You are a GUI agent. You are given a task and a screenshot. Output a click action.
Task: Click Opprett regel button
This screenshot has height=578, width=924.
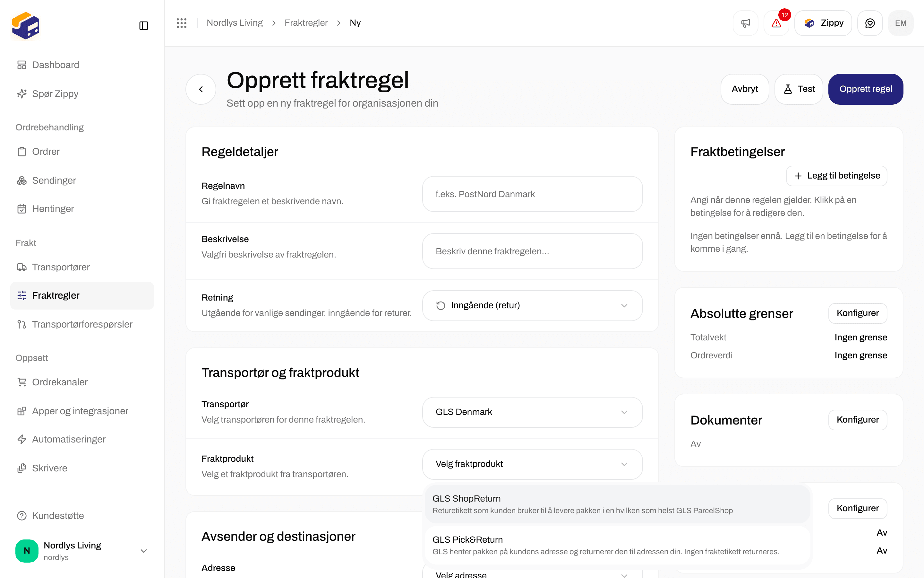(x=866, y=89)
